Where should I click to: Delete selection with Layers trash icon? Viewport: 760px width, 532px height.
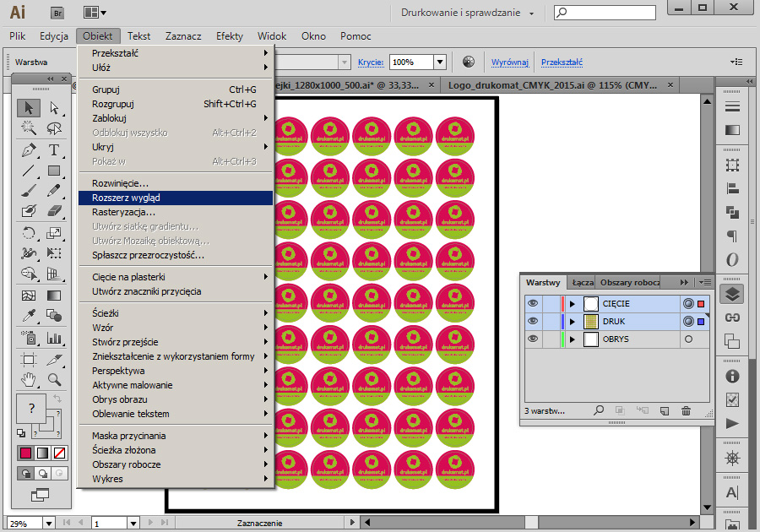[x=686, y=411]
